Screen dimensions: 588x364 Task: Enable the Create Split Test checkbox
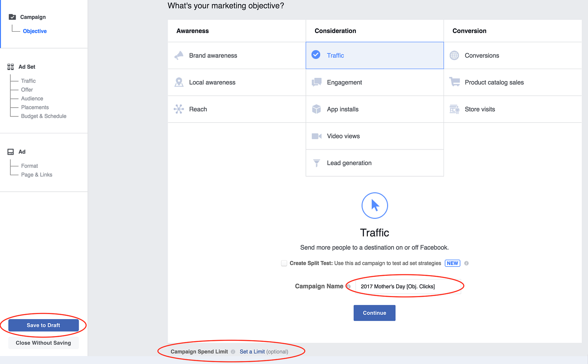(284, 263)
